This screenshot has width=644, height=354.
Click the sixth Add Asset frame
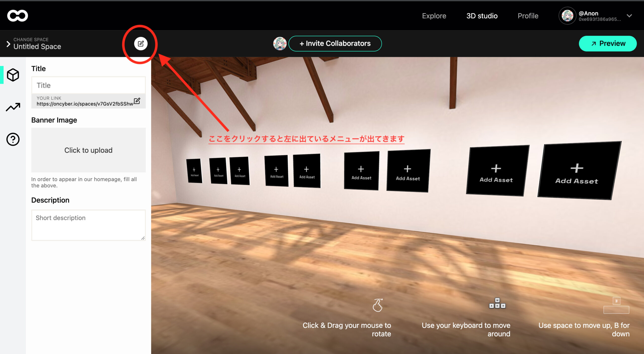coord(361,171)
